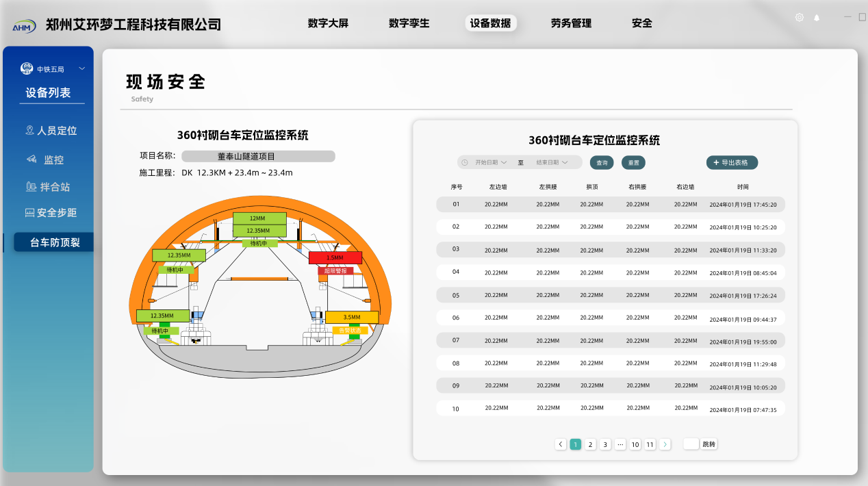Open the 开始日期 start date picker
The image size is (868, 486).
491,163
